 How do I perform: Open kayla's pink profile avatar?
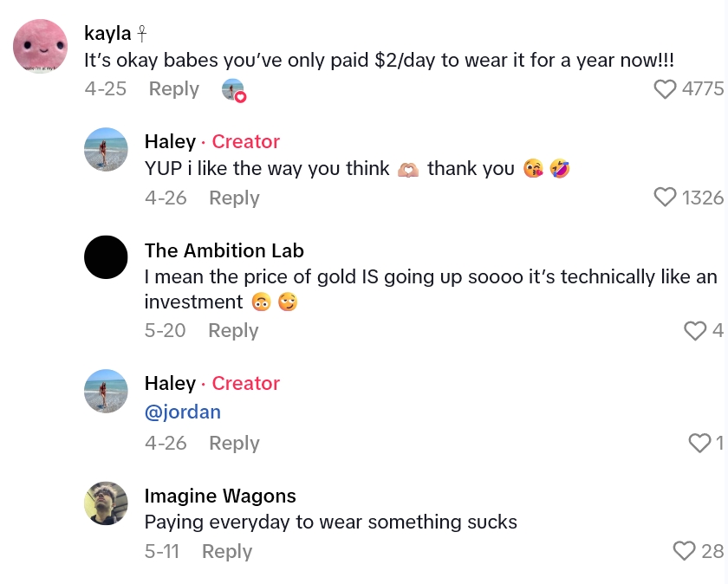point(41,46)
